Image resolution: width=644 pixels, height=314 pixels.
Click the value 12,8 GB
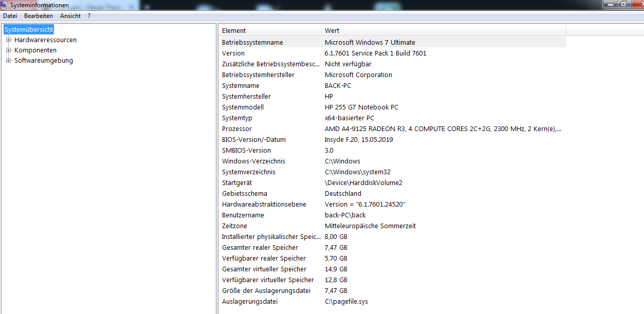(x=336, y=280)
